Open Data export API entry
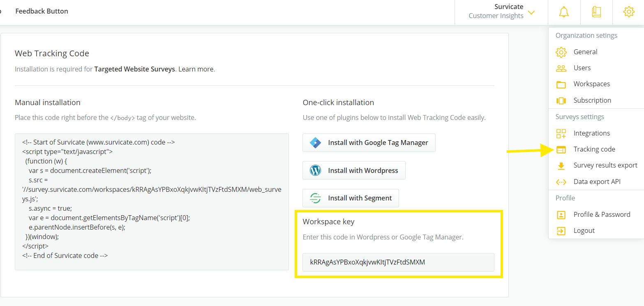 point(596,182)
